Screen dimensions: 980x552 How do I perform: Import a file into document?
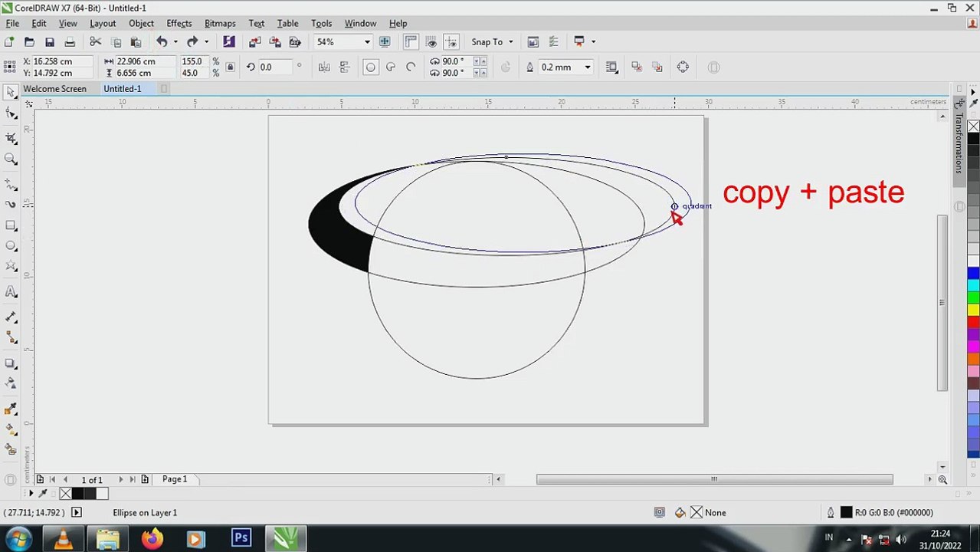(x=255, y=42)
